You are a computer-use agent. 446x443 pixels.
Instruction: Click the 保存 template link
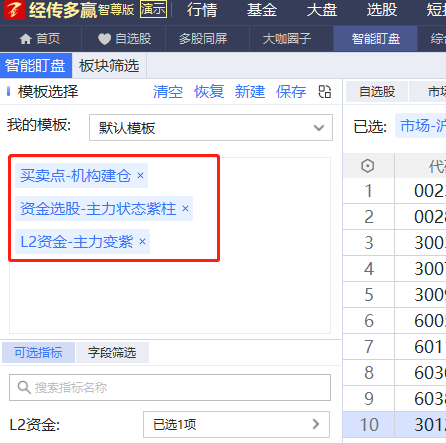(291, 92)
